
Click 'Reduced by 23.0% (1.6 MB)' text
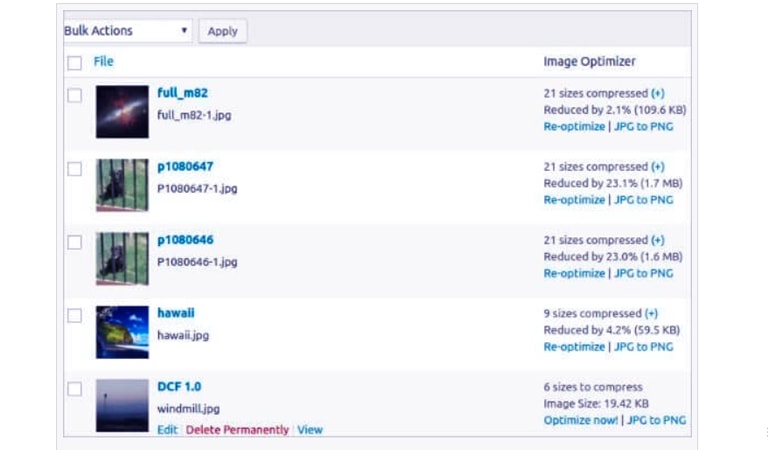(x=613, y=257)
